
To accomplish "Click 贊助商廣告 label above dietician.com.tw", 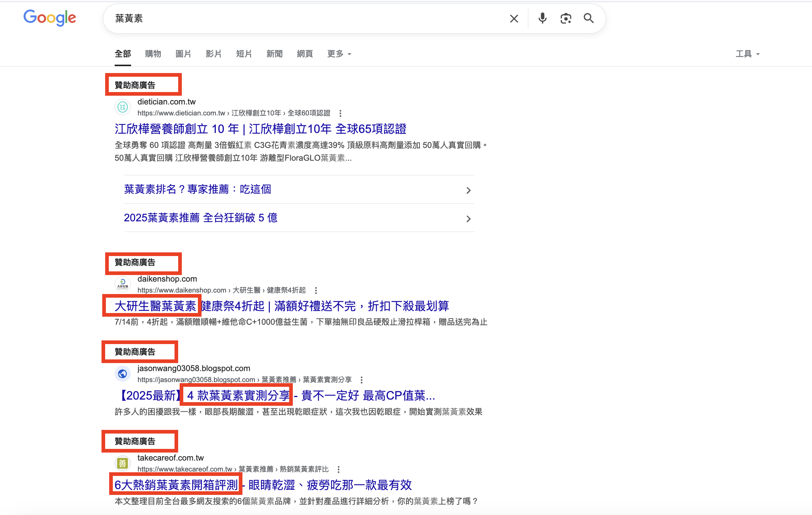I will [x=135, y=85].
